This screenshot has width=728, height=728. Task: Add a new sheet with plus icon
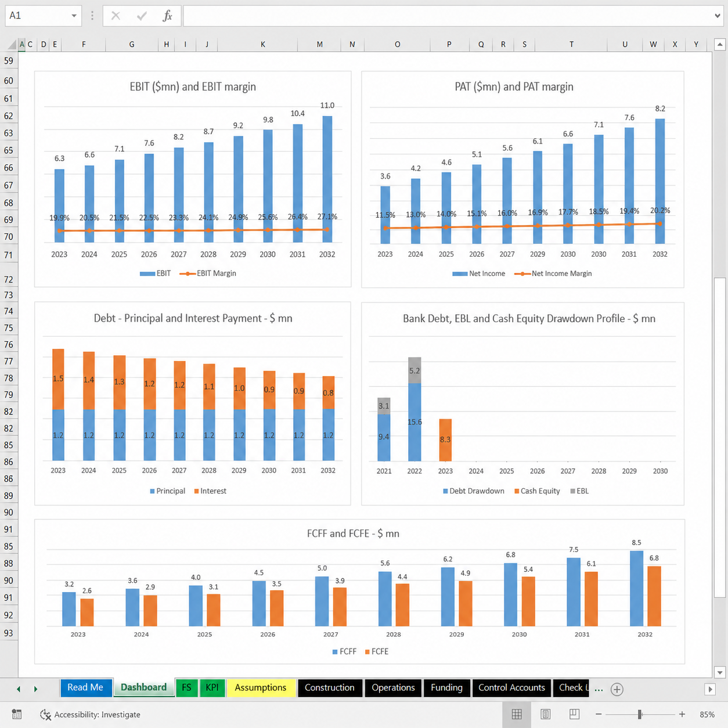click(617, 689)
